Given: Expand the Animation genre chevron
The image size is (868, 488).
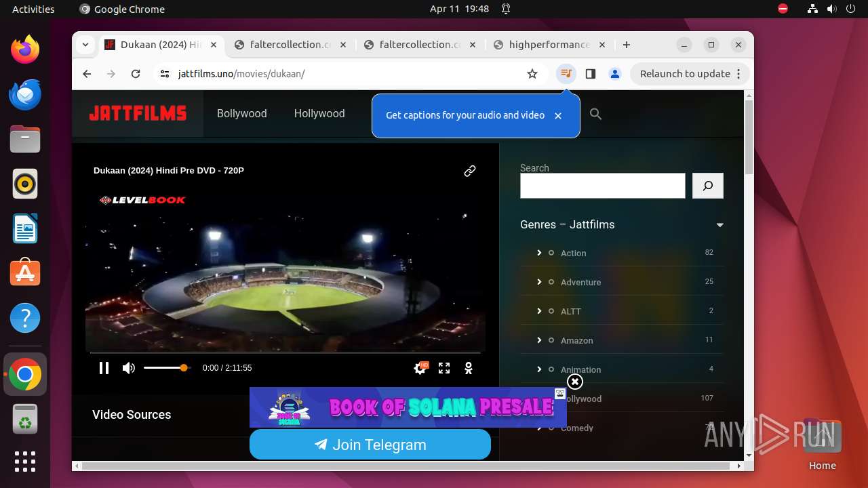Looking at the screenshot, I should (539, 369).
